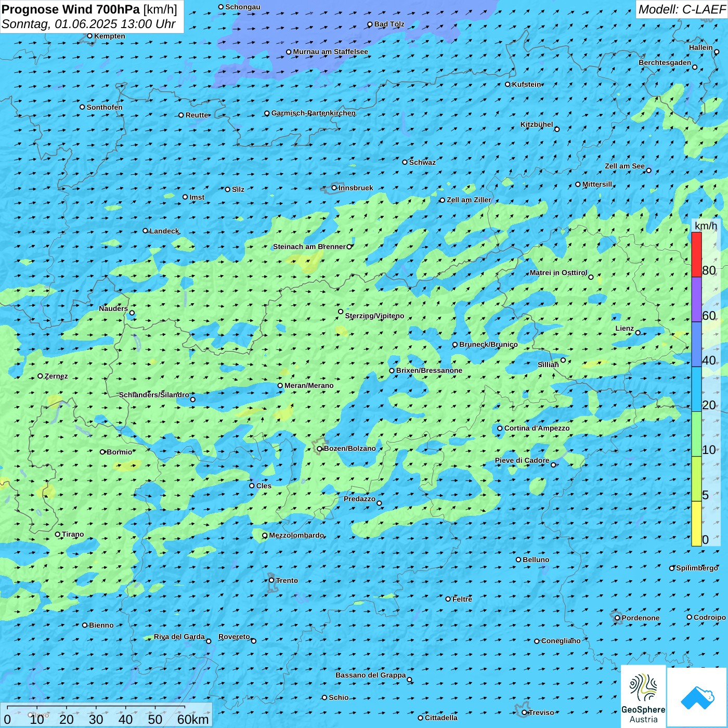Pick the red 80+ km/h legend color

pyautogui.click(x=696, y=254)
